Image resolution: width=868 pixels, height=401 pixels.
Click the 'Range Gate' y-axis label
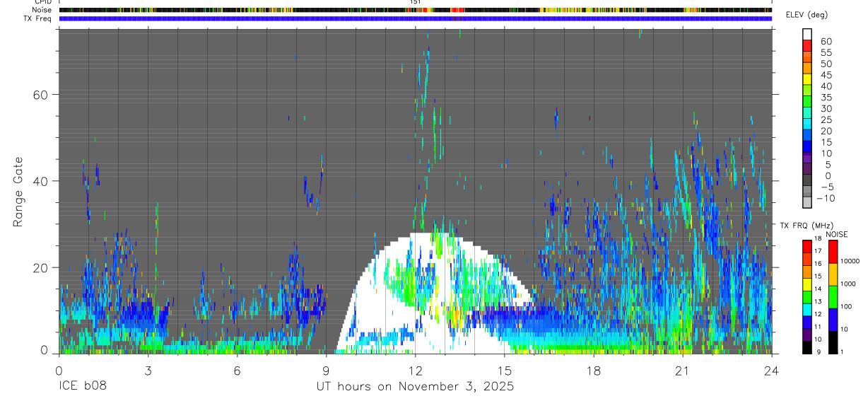18,192
